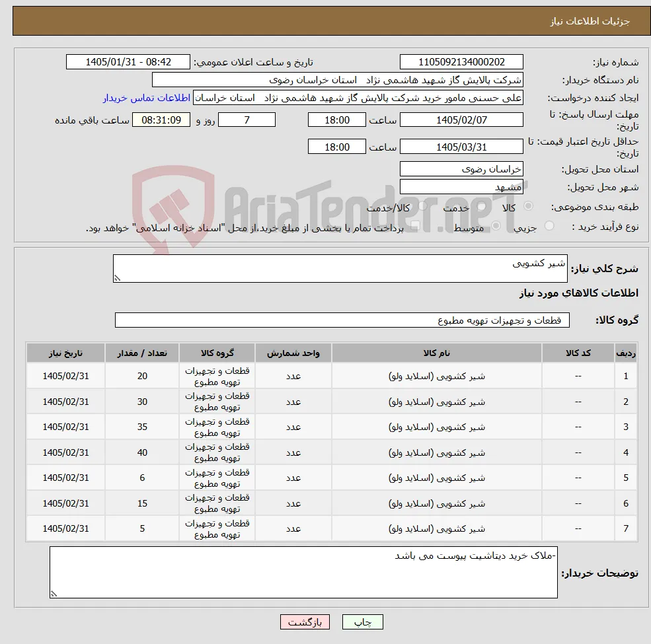651x644 pixels.
Task: Click the تعداد / مقدار column header
Action: pos(142,353)
